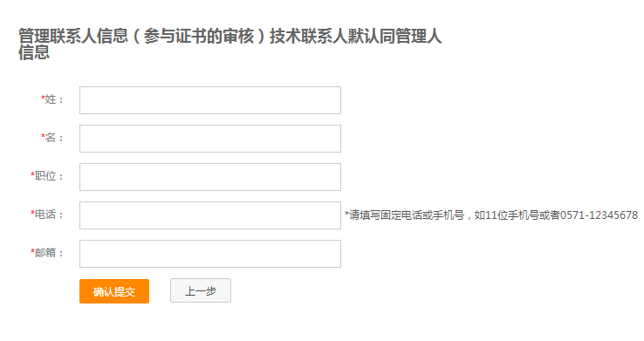
Task: Click the phone hint text 请填写固定电话或手机号
Action: 407,215
